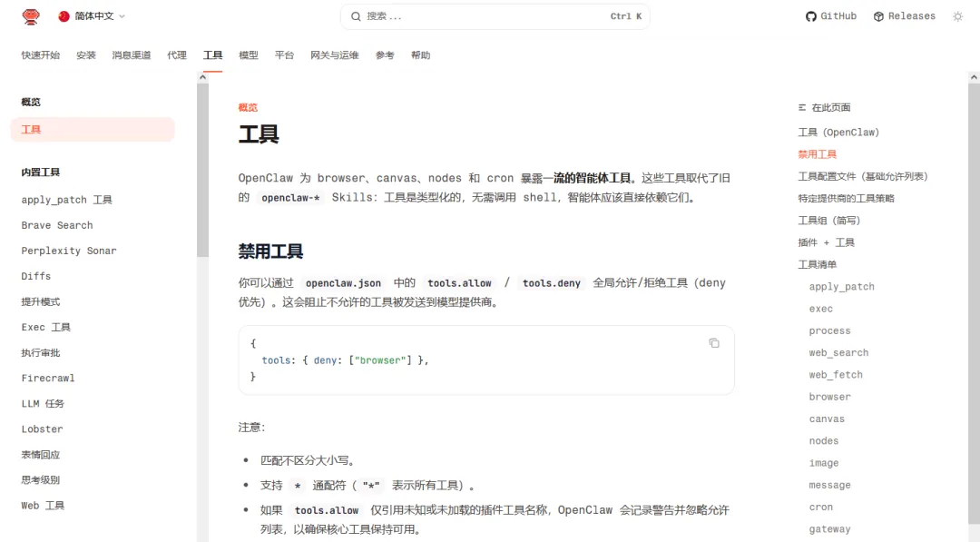Jump to 禁用工具 section in outline
The width and height of the screenshot is (980, 542).
click(818, 154)
